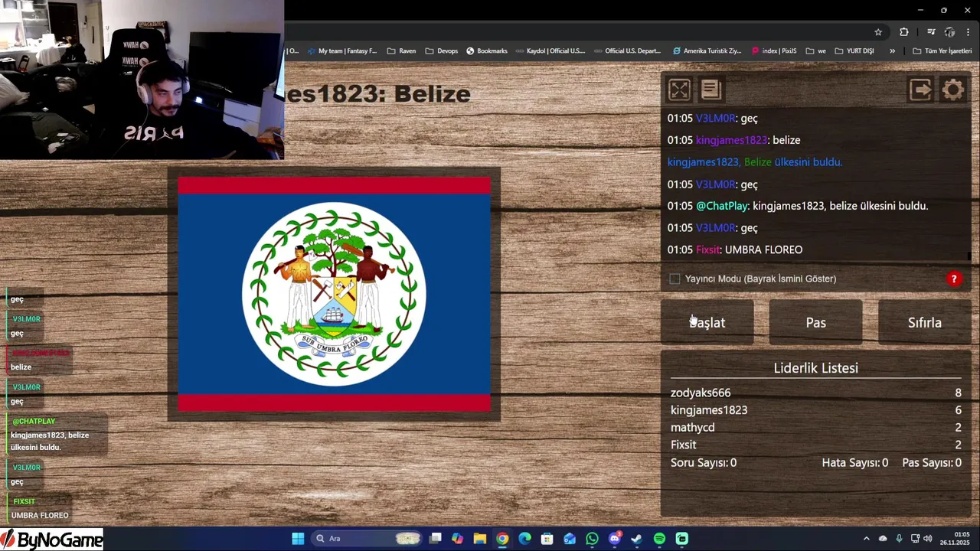Open Chrome media controls icon

931,32
